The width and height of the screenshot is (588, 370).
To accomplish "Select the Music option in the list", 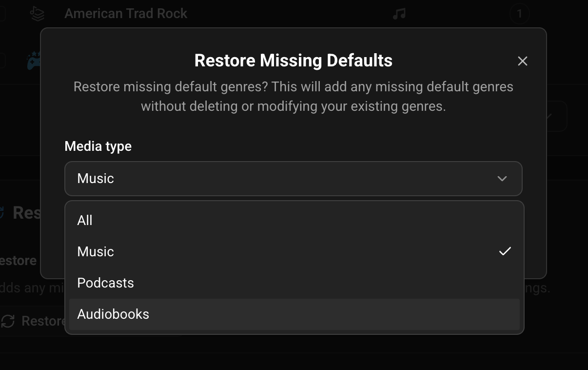I will (x=294, y=251).
